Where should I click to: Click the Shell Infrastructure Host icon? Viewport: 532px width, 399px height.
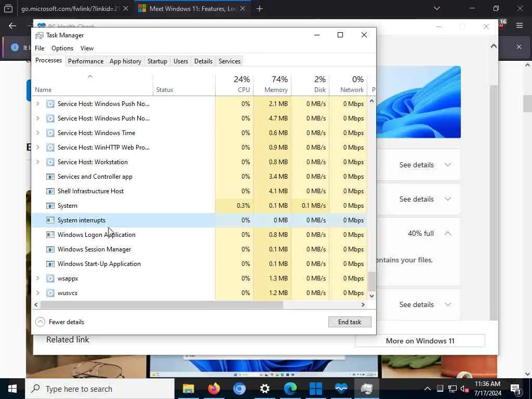tap(50, 191)
